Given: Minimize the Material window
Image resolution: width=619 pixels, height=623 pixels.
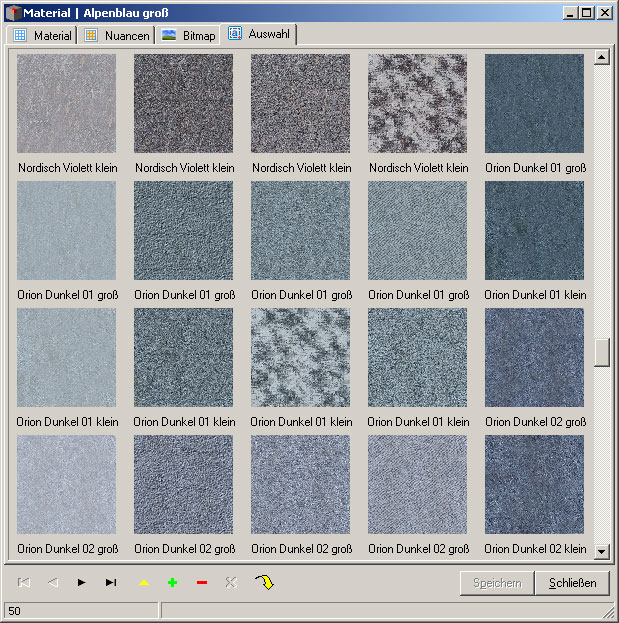Looking at the screenshot, I should [570, 13].
